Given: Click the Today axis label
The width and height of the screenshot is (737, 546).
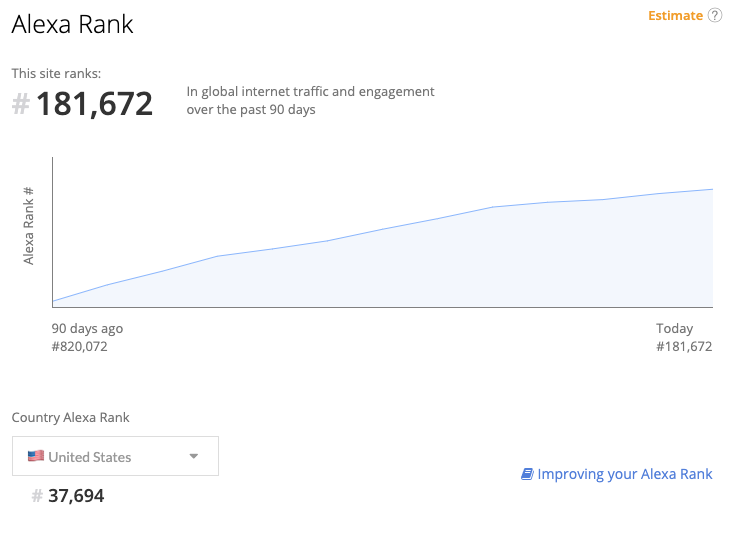Looking at the screenshot, I should tap(674, 328).
